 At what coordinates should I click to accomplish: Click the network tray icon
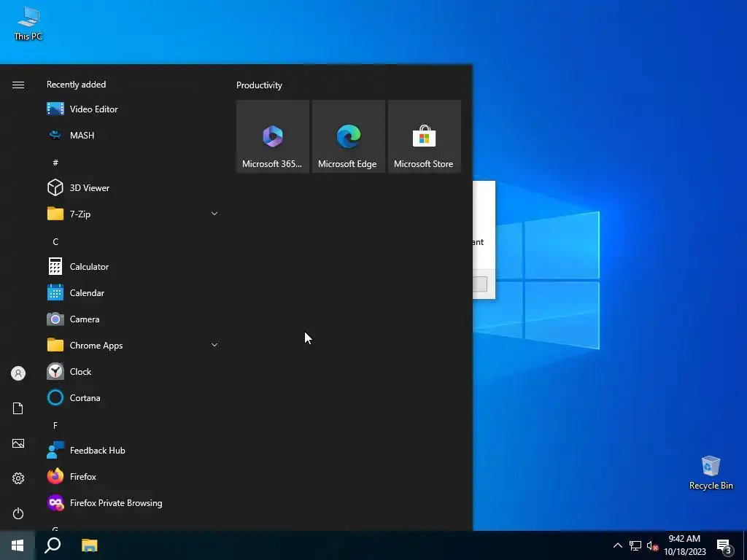click(x=635, y=545)
